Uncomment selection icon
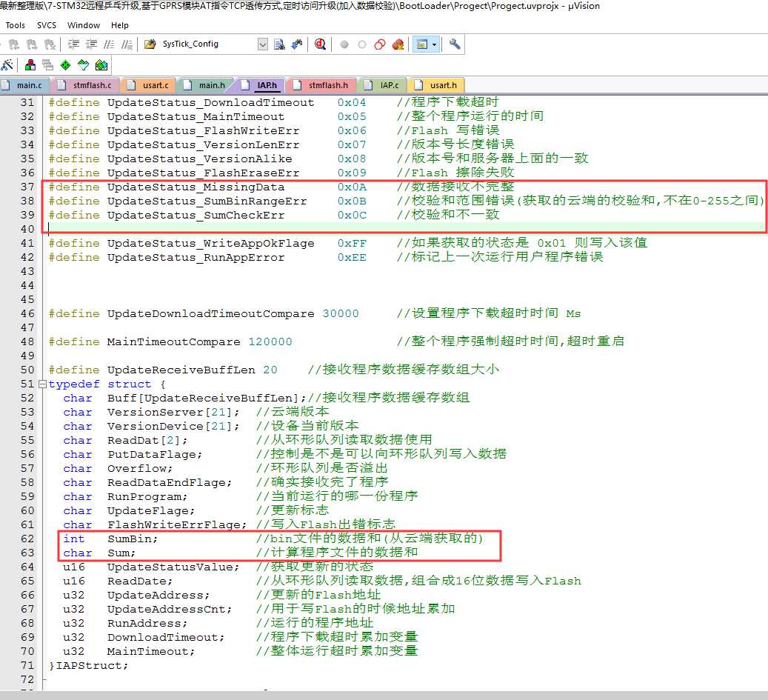The width and height of the screenshot is (768, 700). point(127,44)
